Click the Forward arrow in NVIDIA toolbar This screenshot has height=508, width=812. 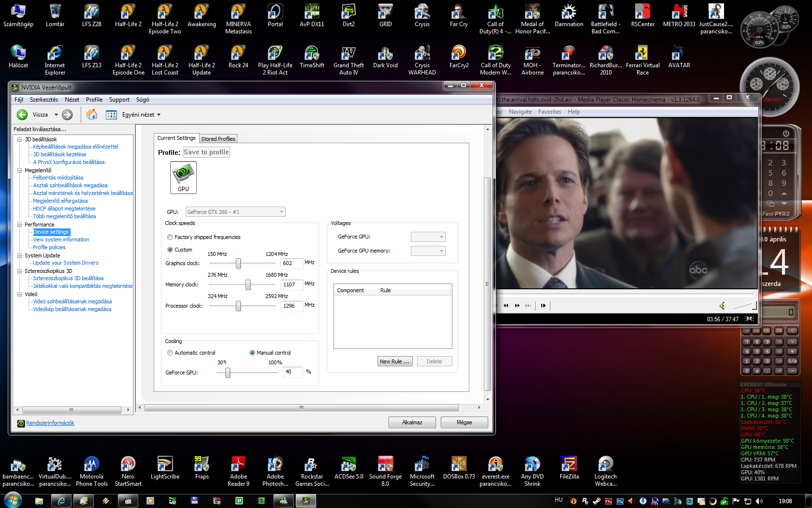click(67, 115)
